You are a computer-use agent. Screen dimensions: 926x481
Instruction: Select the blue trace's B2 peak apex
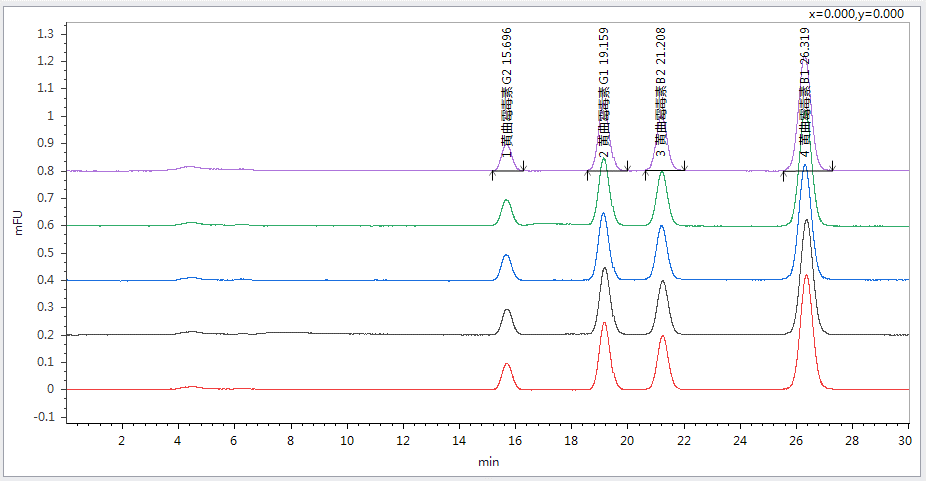(661, 227)
